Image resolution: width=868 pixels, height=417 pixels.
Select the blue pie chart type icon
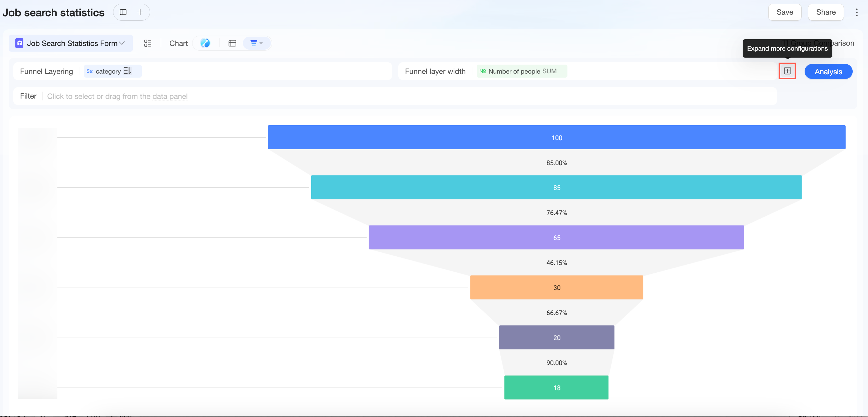tap(205, 43)
